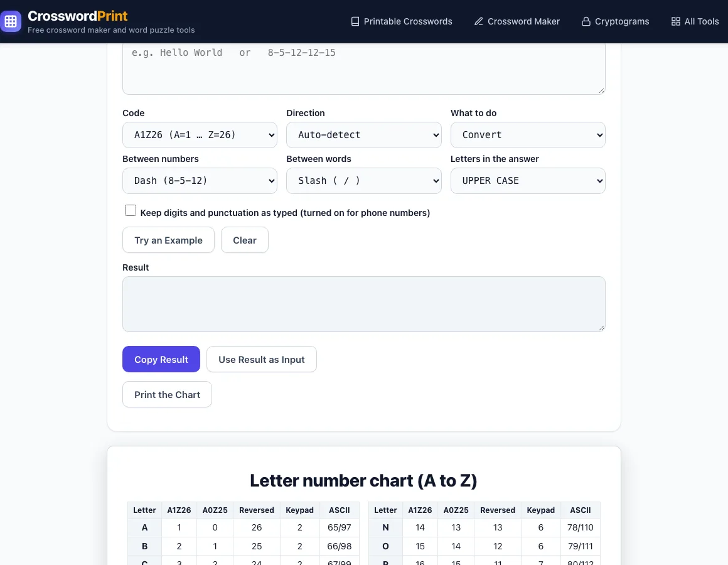Click the Print the Chart button
This screenshot has height=565, width=728.
coord(167,395)
